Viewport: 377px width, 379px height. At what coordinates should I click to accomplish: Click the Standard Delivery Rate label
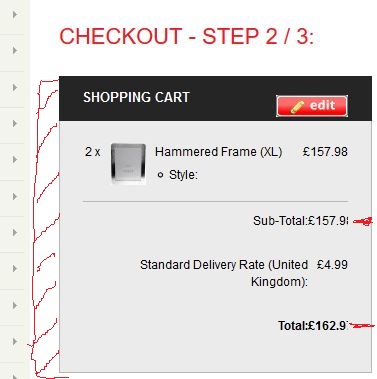coord(224,273)
